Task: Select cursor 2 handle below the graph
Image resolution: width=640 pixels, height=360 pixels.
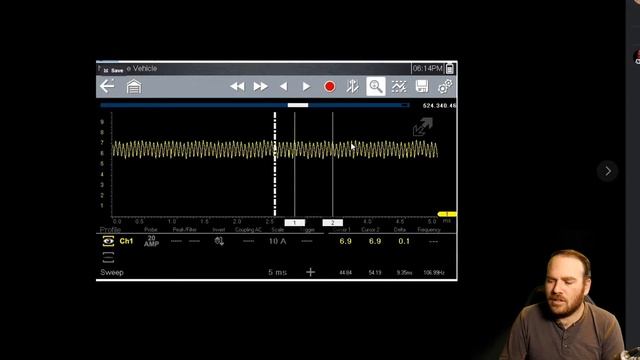Action: [333, 222]
